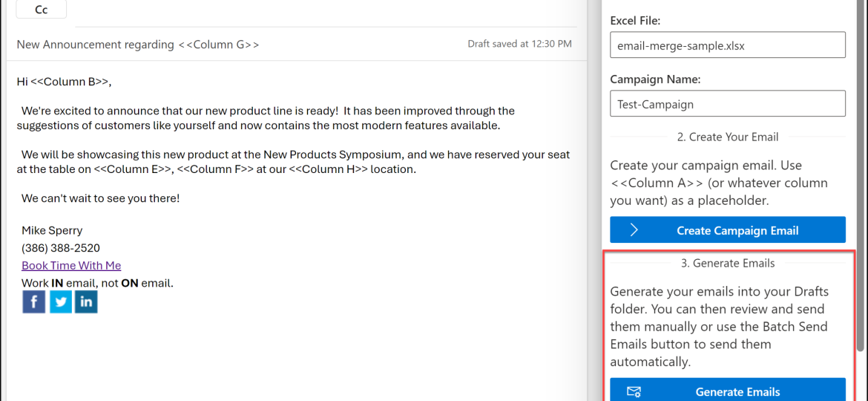This screenshot has width=868, height=401.
Task: Open the Book Time With Me link
Action: click(71, 265)
